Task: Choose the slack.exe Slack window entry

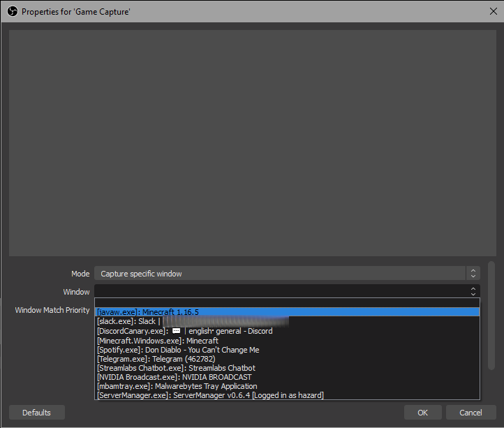Action: tap(287, 321)
